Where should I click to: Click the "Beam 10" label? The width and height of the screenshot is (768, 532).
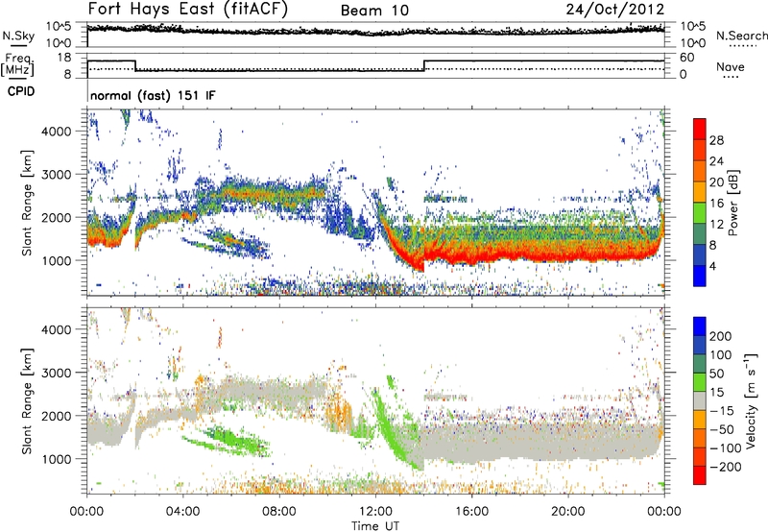374,11
